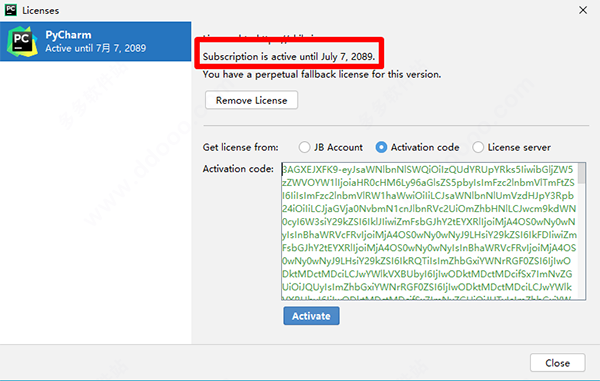Click the PC icon in the title bar

[x=11, y=10]
